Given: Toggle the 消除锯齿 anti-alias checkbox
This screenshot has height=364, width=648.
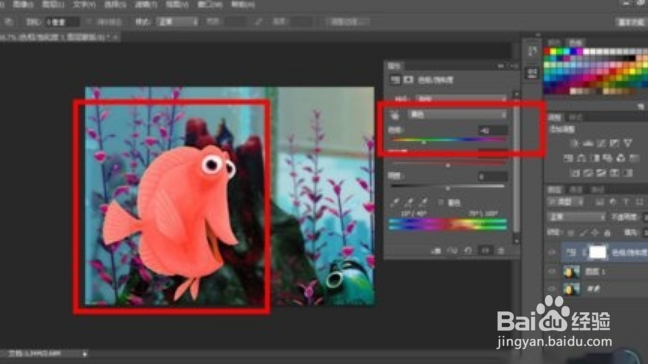Looking at the screenshot, I should [x=89, y=22].
